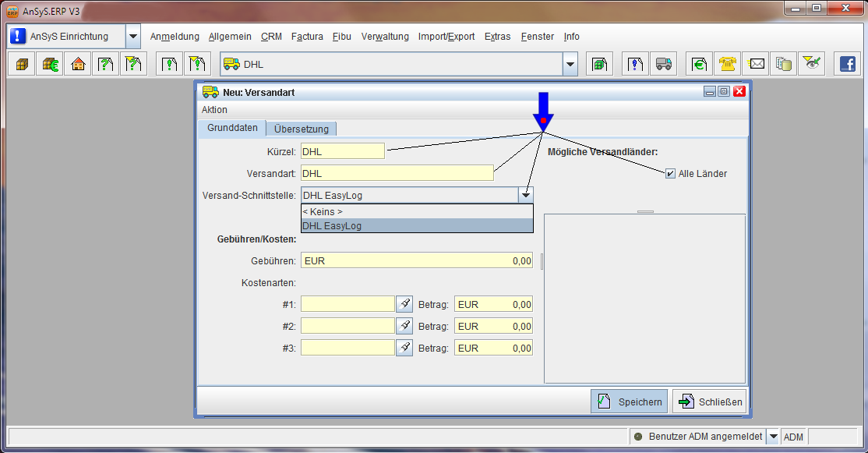Click the house icon in toolbar
The height and width of the screenshot is (453, 868).
[78, 64]
